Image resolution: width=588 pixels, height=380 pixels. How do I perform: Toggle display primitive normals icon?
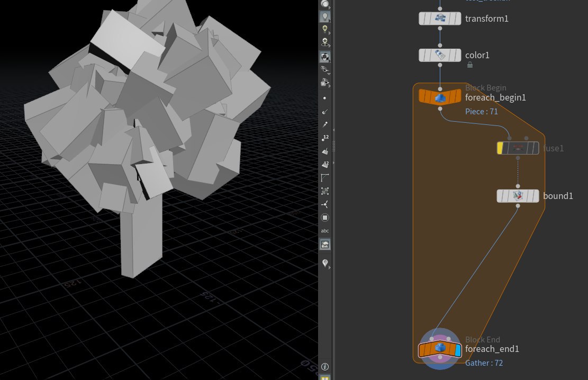pyautogui.click(x=325, y=151)
